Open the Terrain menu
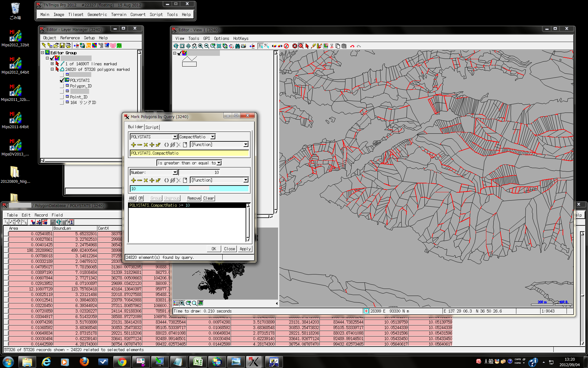This screenshot has height=368, width=588. point(119,14)
